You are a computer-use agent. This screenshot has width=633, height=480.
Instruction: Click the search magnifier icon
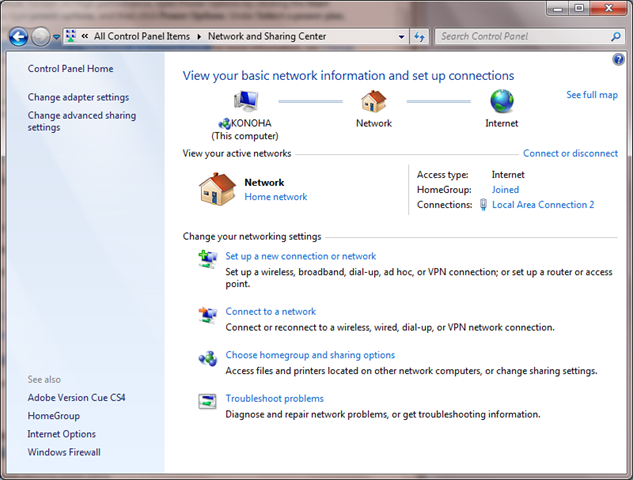click(x=616, y=36)
